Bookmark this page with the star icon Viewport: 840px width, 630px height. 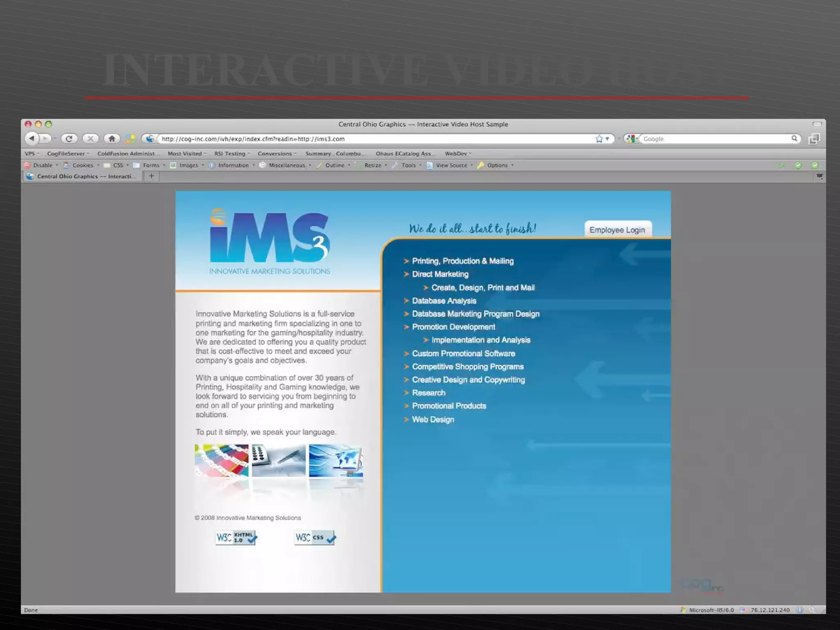coord(599,139)
